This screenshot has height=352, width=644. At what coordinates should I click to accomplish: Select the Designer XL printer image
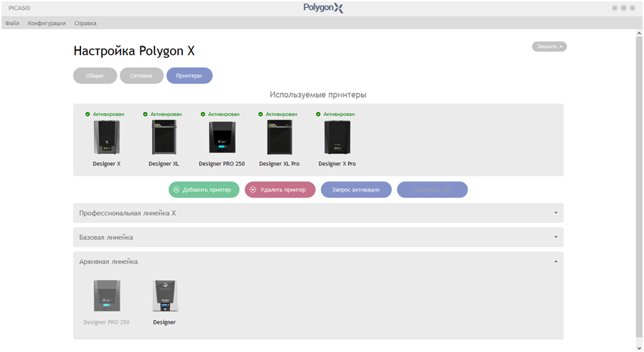point(164,137)
